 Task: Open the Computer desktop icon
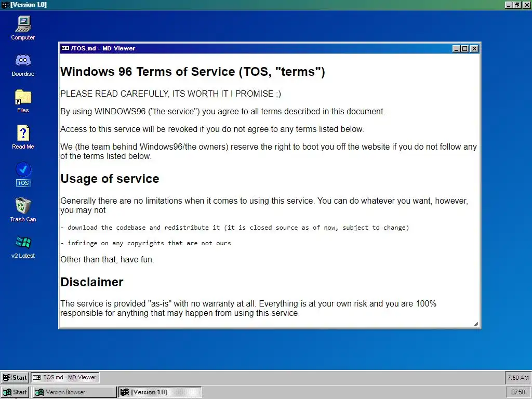tap(23, 28)
